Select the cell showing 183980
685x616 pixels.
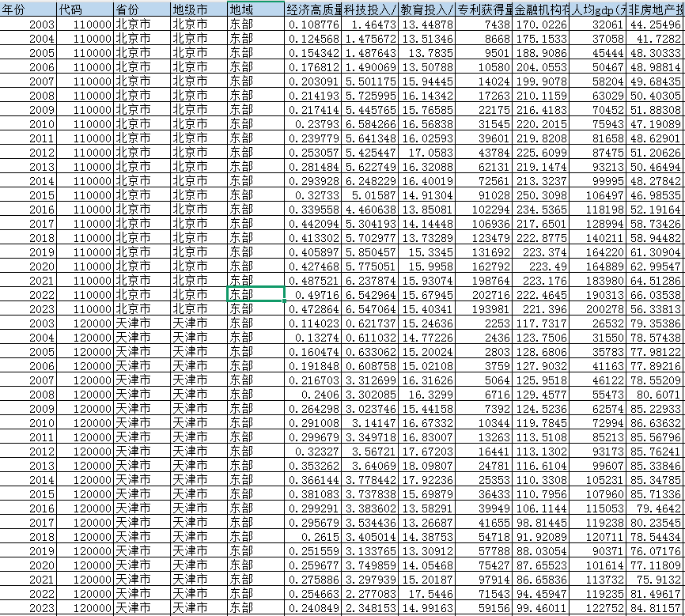(598, 280)
